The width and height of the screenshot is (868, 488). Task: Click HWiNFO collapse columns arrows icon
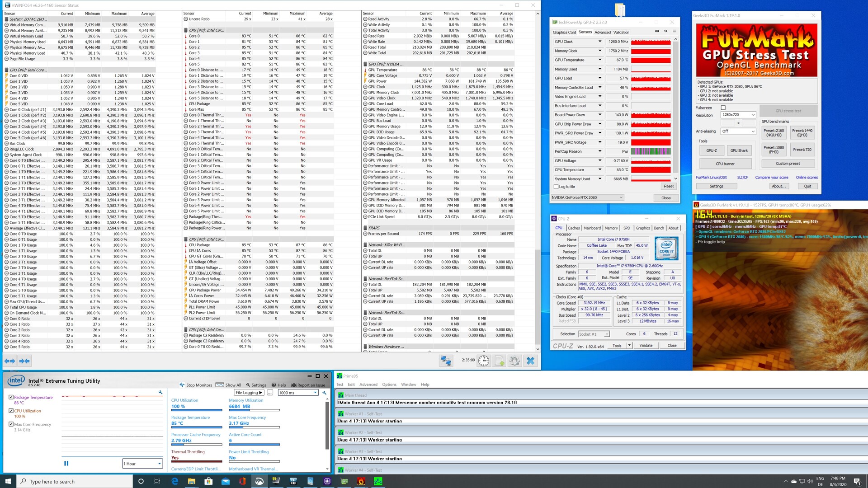[24, 361]
